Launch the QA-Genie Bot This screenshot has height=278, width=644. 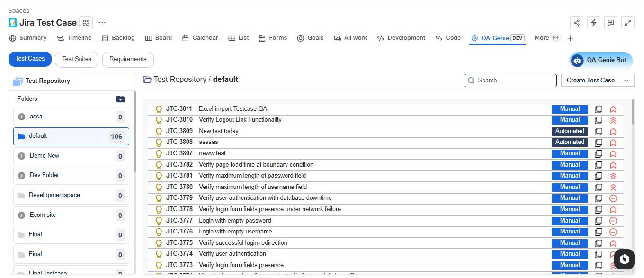(601, 60)
